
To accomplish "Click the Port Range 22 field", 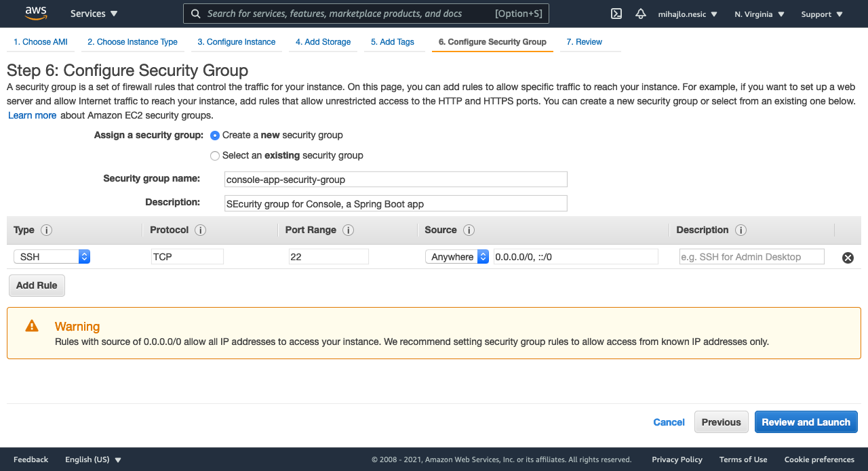I will click(x=329, y=257).
